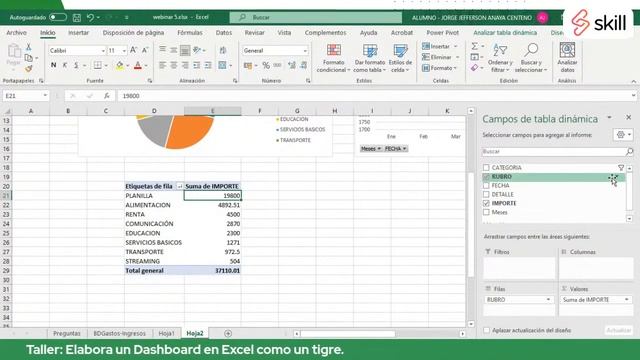The width and height of the screenshot is (640, 360).
Task: Click Eliminar cells button
Action: point(441,57)
